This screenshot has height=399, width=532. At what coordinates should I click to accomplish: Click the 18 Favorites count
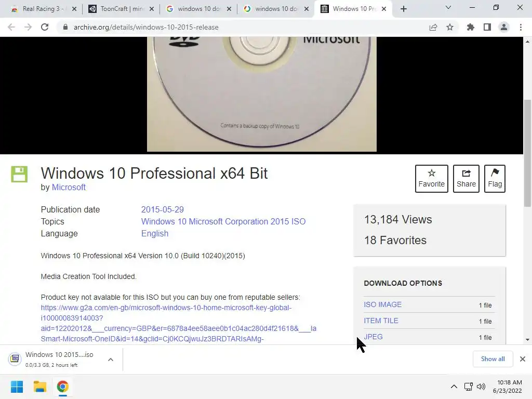395,240
